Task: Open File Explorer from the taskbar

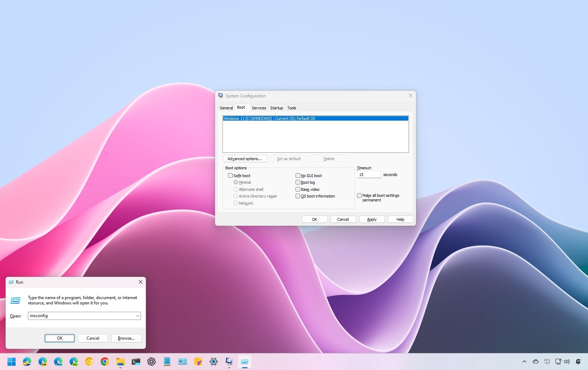Action: tap(120, 362)
